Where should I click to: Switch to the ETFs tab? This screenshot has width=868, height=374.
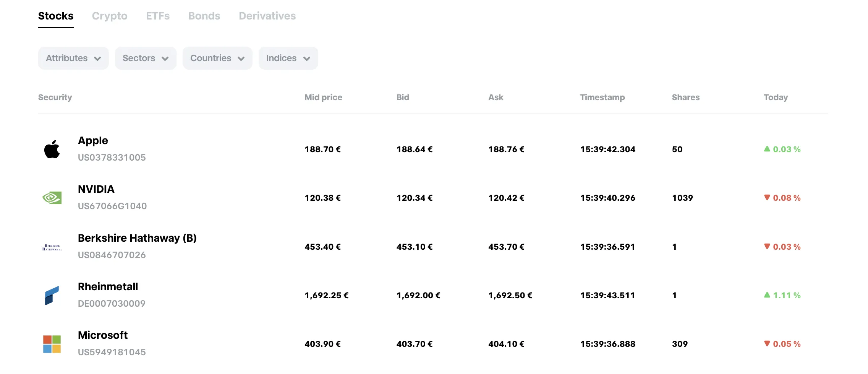point(158,16)
